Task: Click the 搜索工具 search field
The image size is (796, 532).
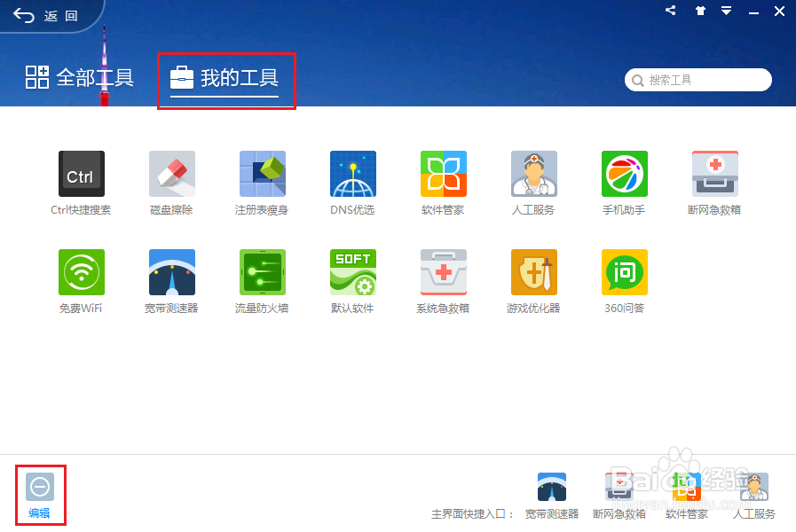Action: coord(697,79)
